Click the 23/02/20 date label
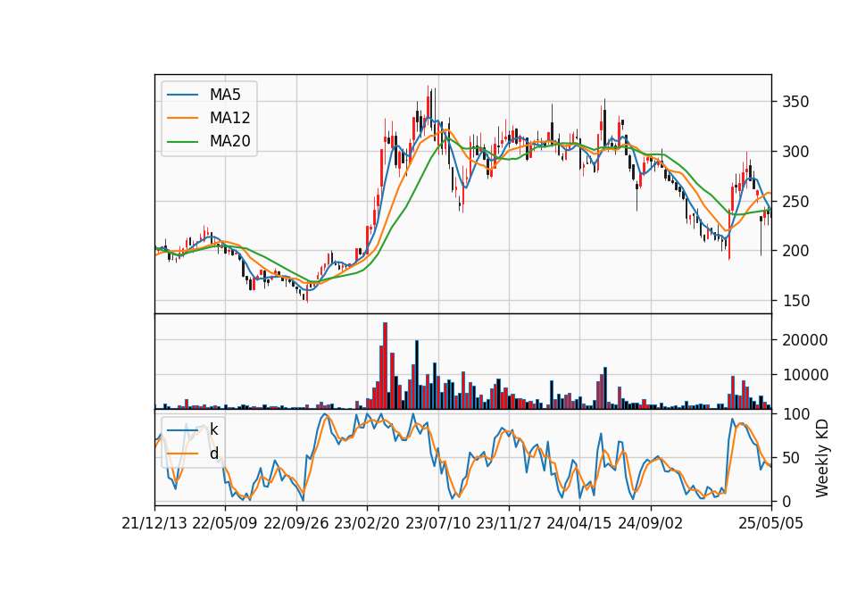This screenshot has height=616, width=857. click(x=367, y=524)
